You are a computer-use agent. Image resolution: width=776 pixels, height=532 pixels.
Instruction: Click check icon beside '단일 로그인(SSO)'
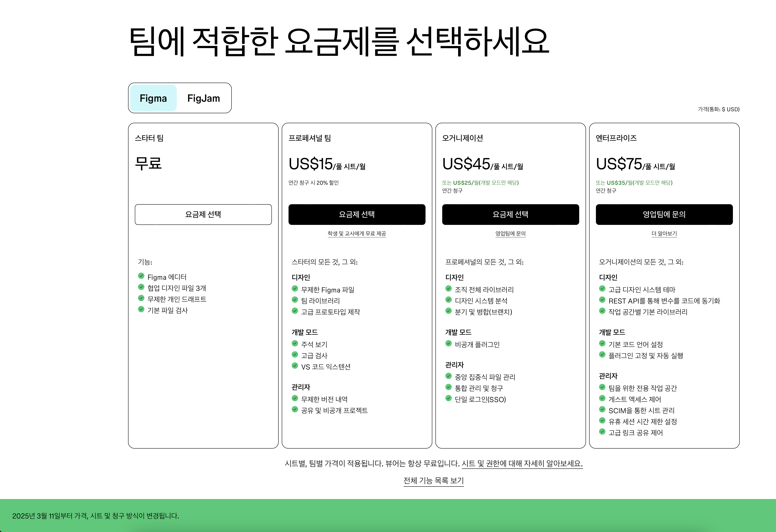[448, 398]
